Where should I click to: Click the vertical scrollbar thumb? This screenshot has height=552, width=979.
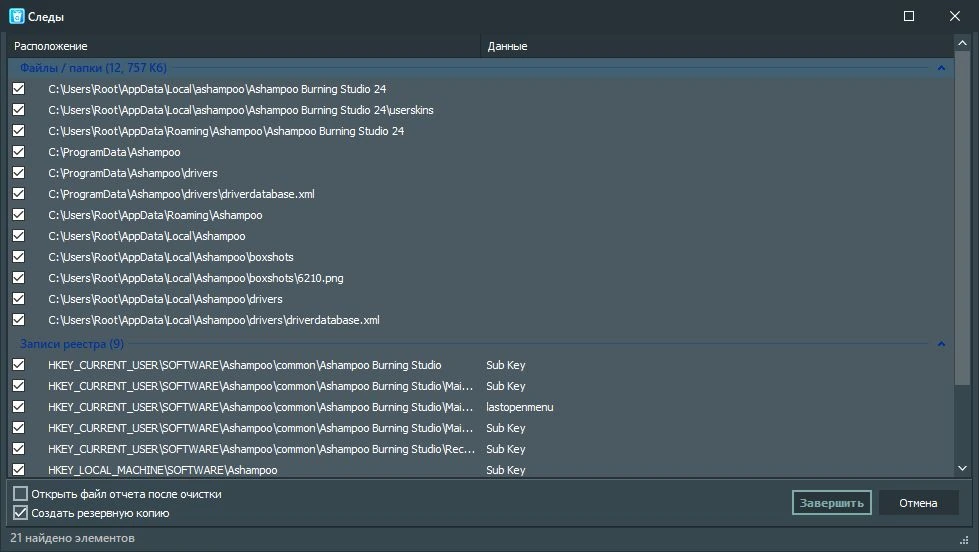tap(962, 219)
